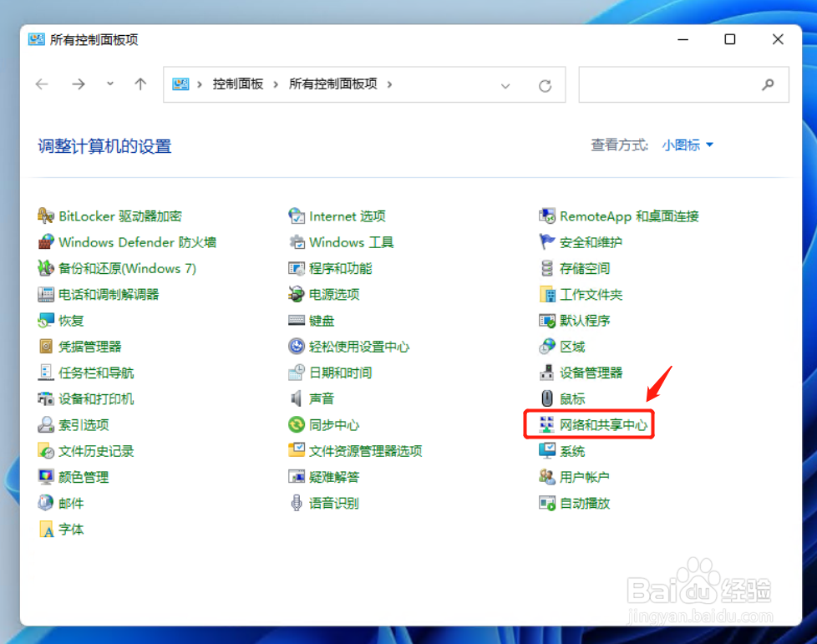Click 所有控制面板项 breadcrumb segment
The width and height of the screenshot is (817, 644).
[333, 84]
